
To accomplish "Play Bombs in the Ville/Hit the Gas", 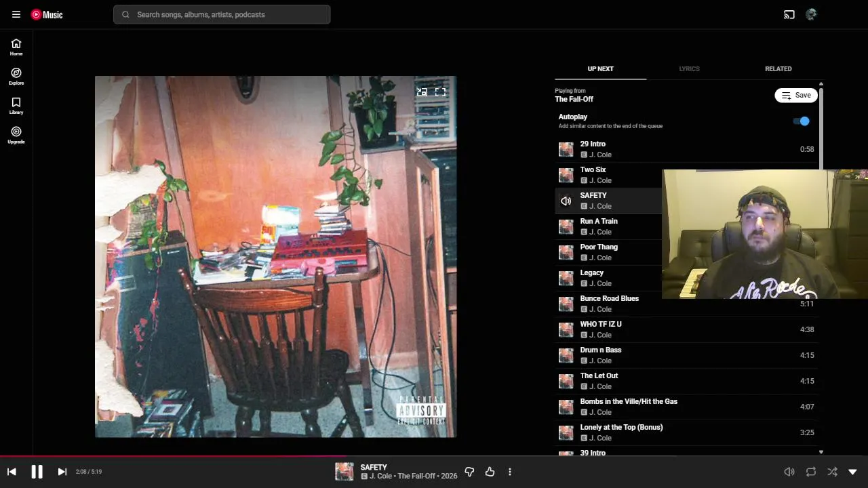I will 686,407.
